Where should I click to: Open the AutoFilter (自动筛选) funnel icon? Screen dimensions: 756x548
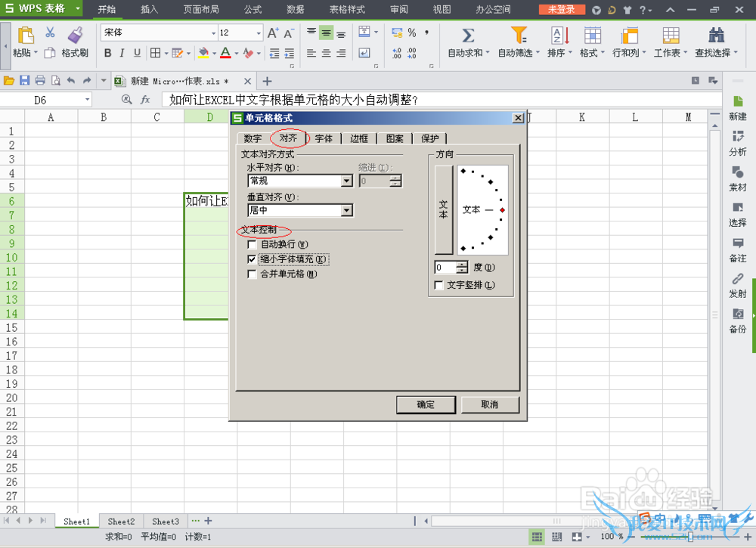519,36
